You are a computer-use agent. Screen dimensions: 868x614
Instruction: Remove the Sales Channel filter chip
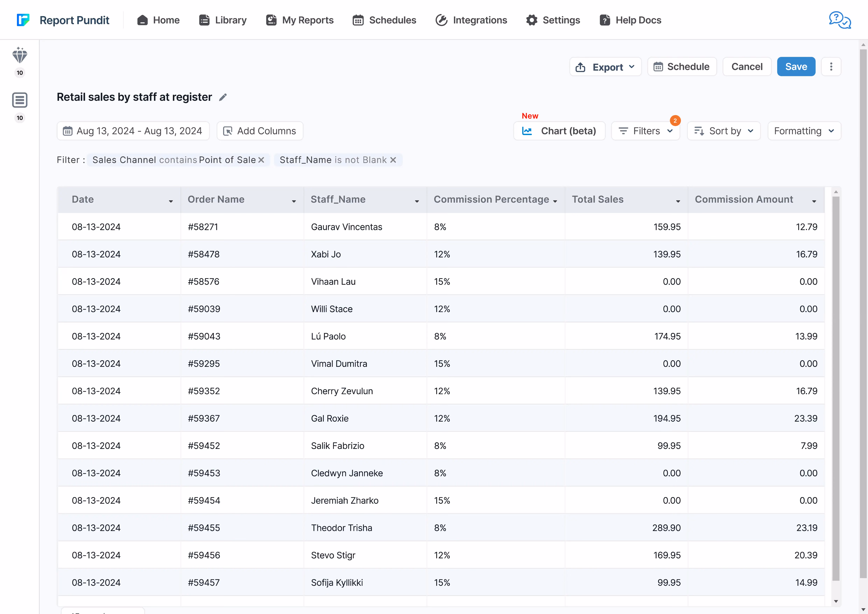click(261, 160)
